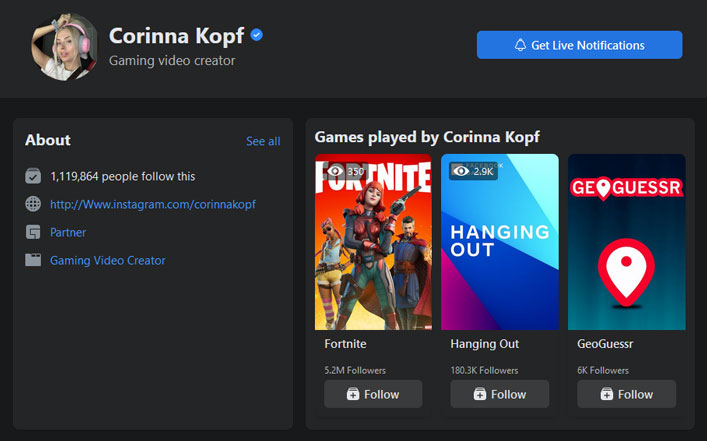
Task: Click the Get Live Notifications button
Action: tap(579, 45)
